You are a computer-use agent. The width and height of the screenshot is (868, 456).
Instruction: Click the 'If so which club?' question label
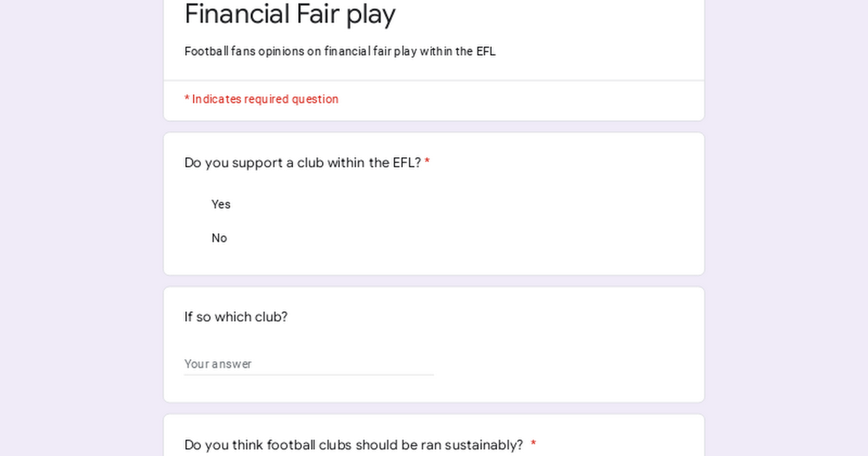pos(236,317)
